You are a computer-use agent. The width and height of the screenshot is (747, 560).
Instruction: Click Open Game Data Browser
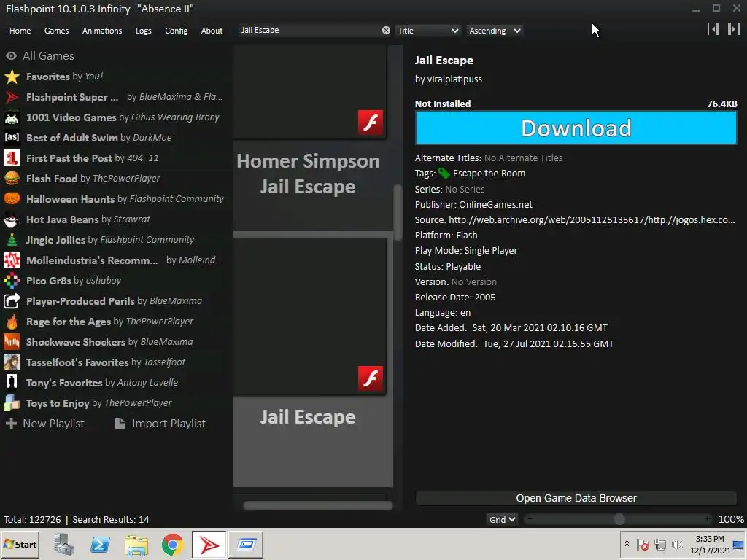pos(576,498)
